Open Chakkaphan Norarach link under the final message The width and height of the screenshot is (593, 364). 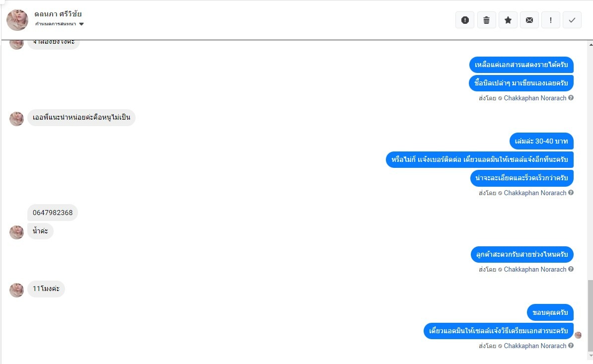click(535, 346)
